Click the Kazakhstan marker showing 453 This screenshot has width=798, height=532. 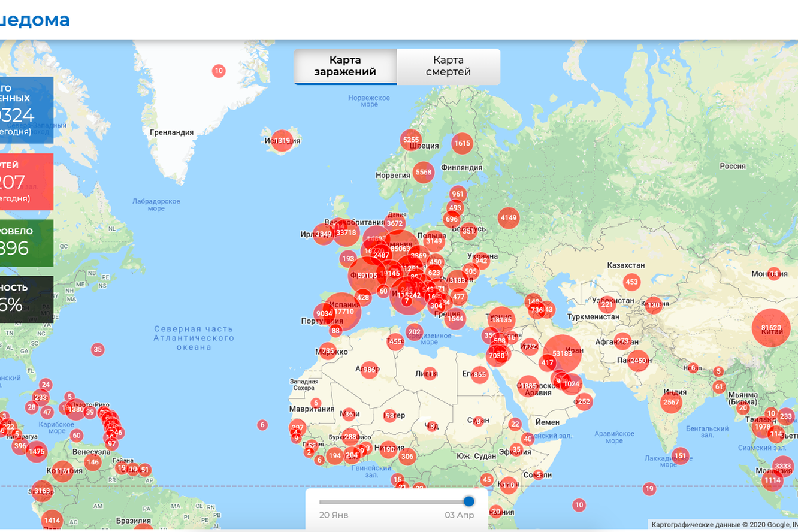coord(631,282)
